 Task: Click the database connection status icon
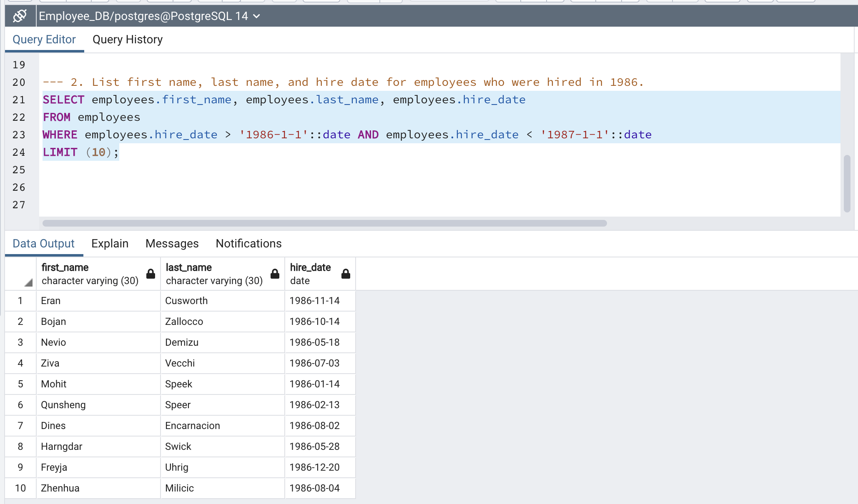(19, 16)
